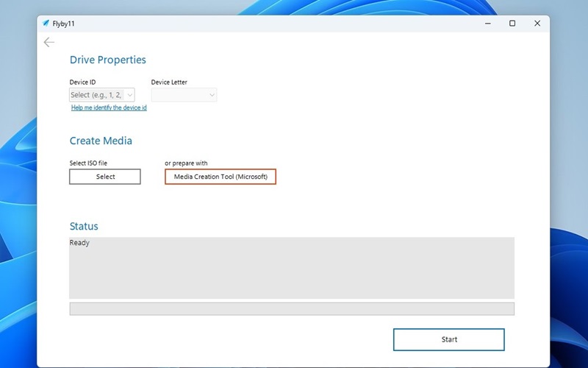Click the Drive Properties heading

coord(107,60)
